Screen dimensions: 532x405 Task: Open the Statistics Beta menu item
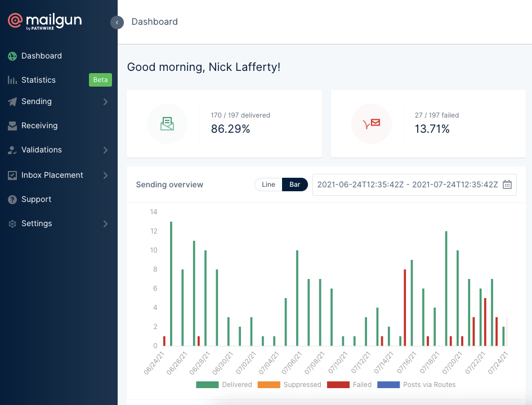click(38, 79)
